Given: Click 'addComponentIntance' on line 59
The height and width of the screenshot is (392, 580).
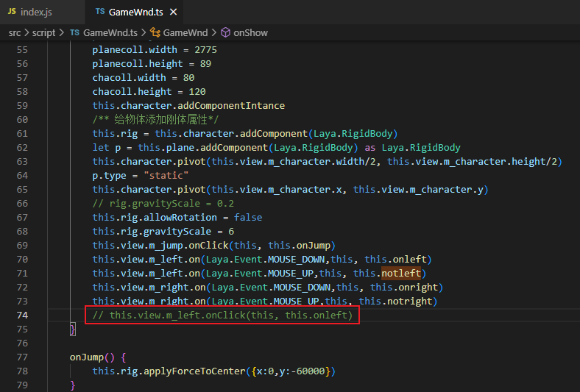Looking at the screenshot, I should [231, 106].
